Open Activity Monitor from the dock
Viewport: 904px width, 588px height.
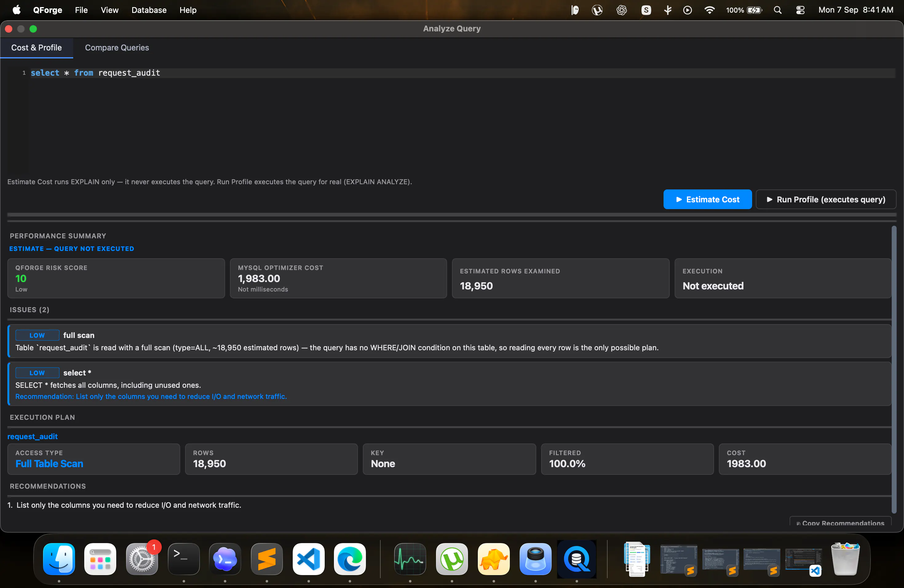click(x=410, y=559)
